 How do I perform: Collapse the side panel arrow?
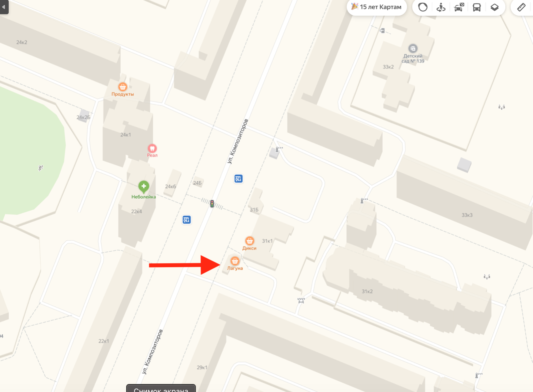pos(4,7)
